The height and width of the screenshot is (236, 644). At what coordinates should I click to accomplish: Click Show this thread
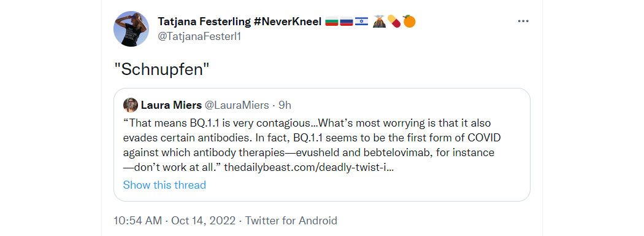tap(164, 185)
